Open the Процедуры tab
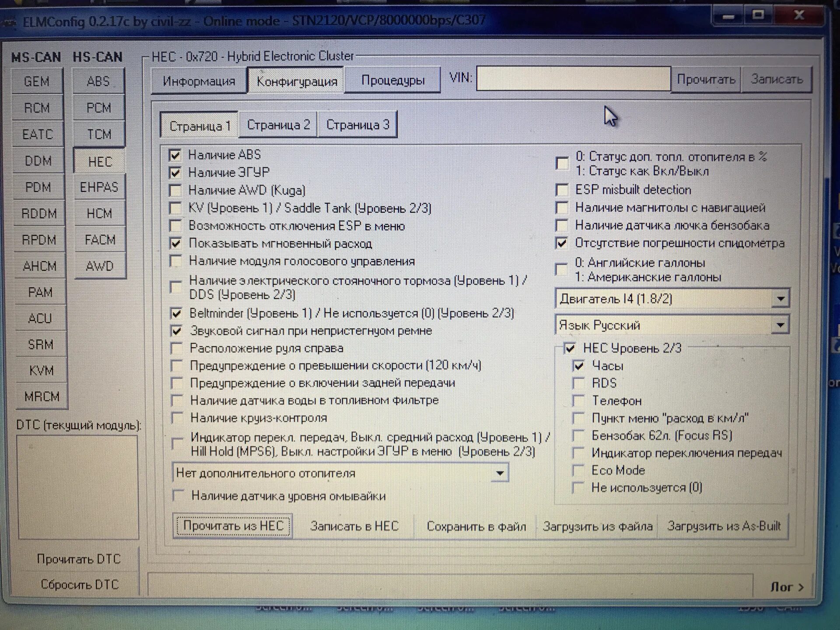This screenshot has height=630, width=840. coord(392,80)
